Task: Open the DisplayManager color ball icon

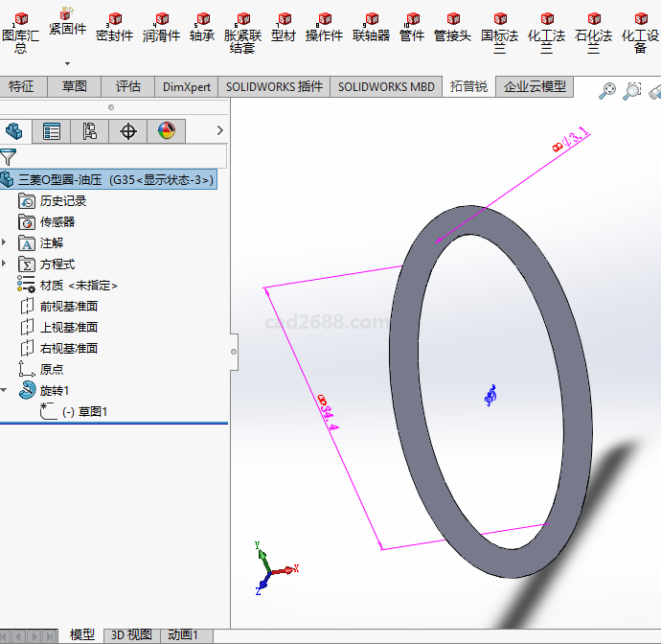Action: [x=167, y=131]
